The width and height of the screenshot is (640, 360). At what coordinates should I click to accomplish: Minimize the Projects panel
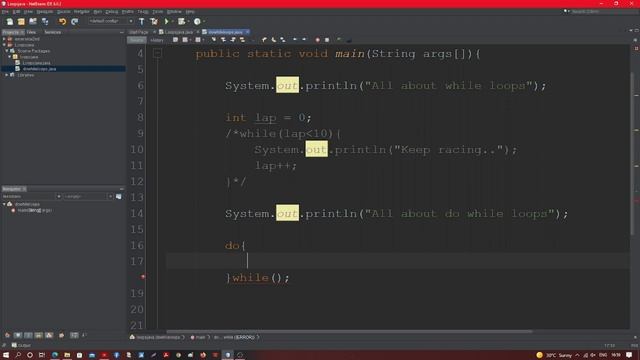[122, 32]
